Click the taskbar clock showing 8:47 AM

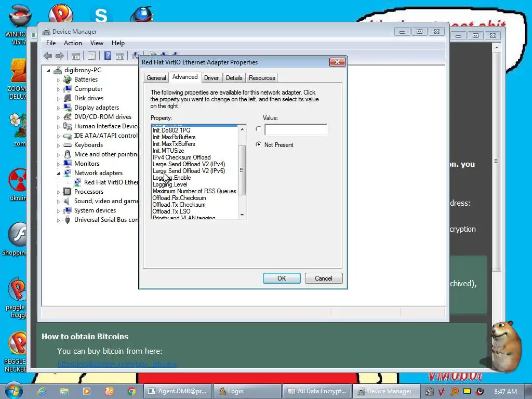(x=505, y=392)
